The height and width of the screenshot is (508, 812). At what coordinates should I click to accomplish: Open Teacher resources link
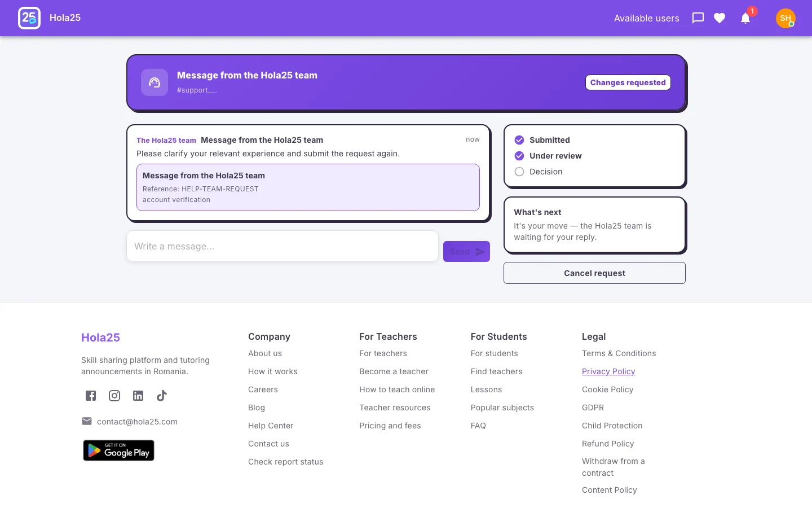point(395,408)
